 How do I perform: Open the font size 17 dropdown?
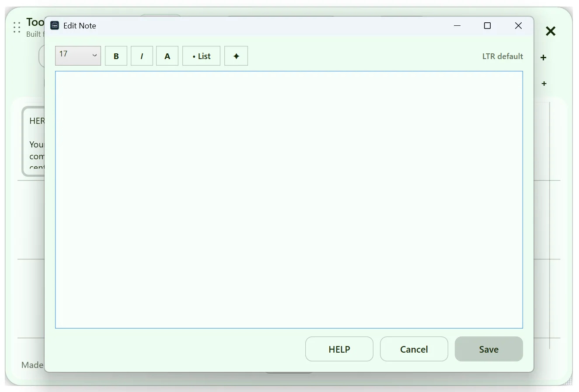coord(78,56)
